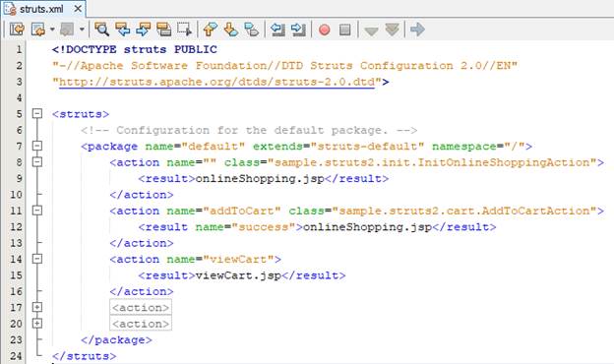Click the </action> closing tag on line 13
Image resolution: width=614 pixels, height=364 pixels.
coord(142,243)
